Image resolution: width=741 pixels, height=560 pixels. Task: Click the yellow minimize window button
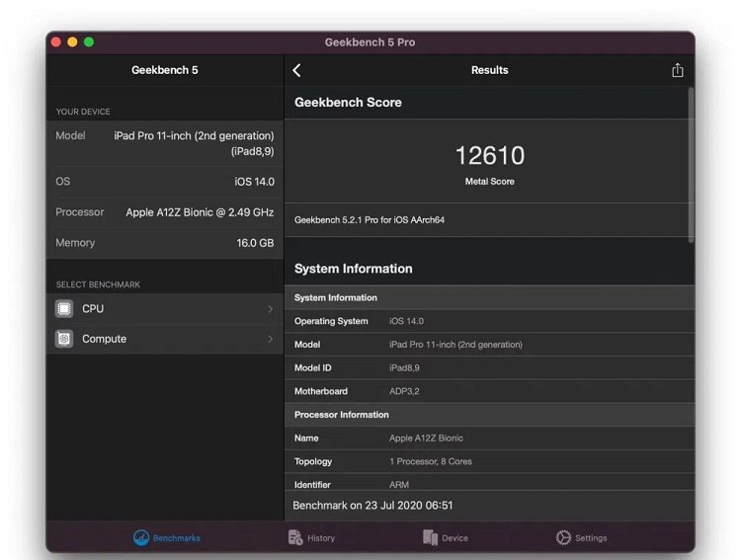coord(72,42)
